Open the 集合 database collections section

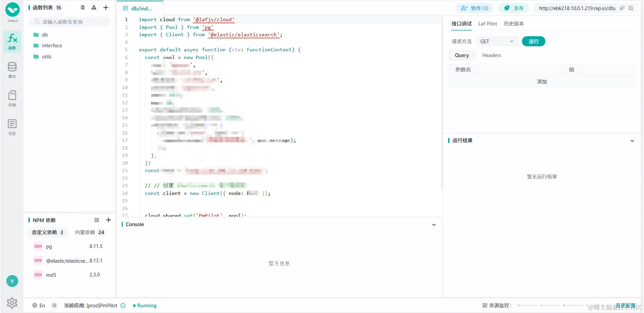[x=12, y=70]
